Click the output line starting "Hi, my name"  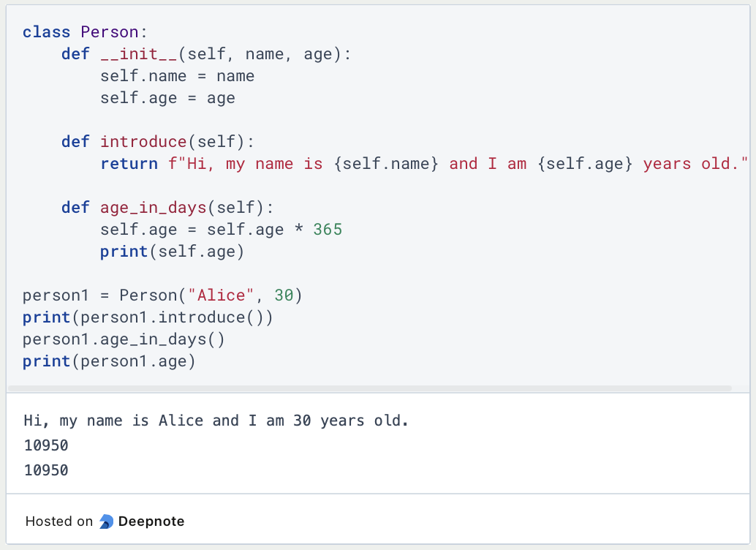pos(216,421)
